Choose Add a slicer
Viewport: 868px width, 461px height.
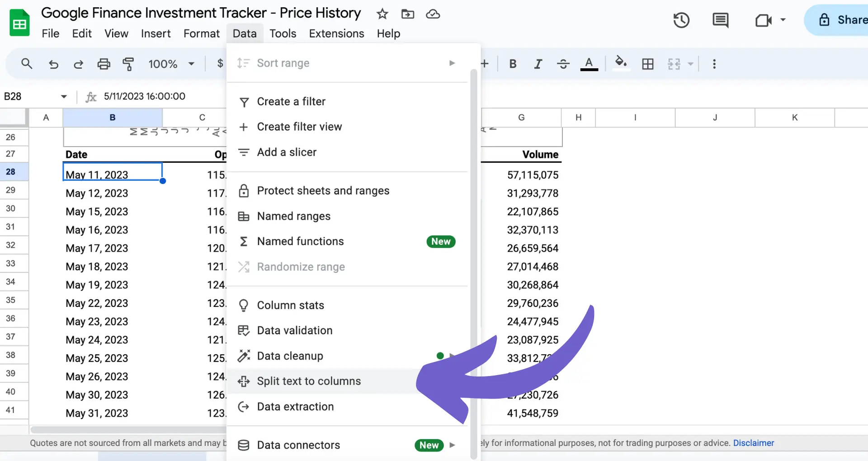point(347,152)
